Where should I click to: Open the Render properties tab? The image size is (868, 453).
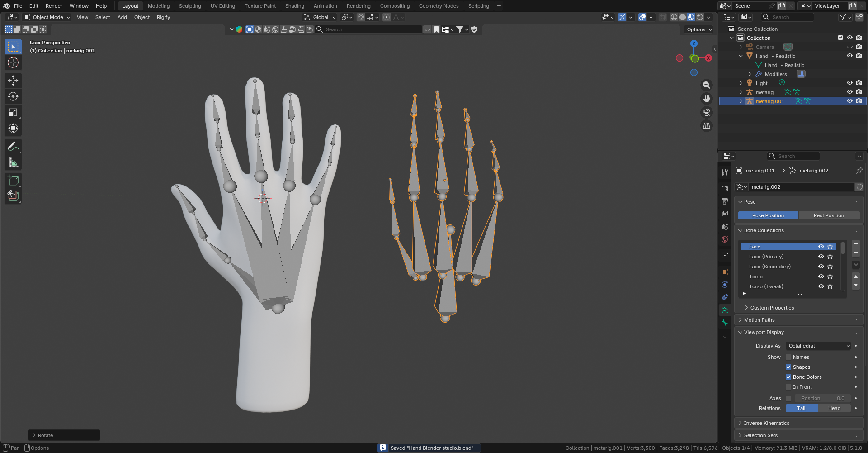click(725, 188)
